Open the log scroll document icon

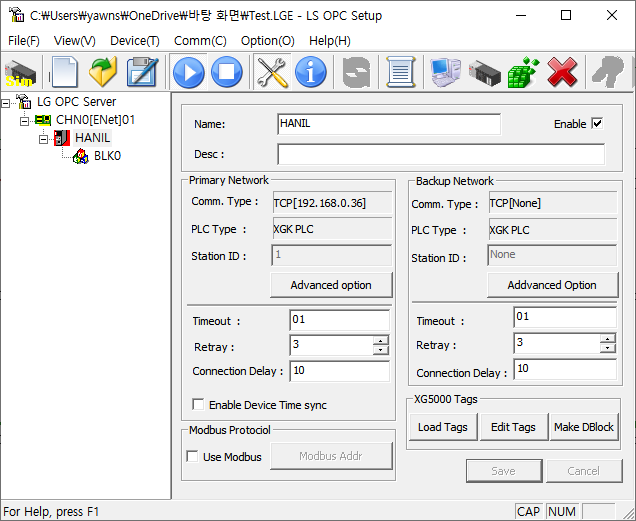coord(401,72)
